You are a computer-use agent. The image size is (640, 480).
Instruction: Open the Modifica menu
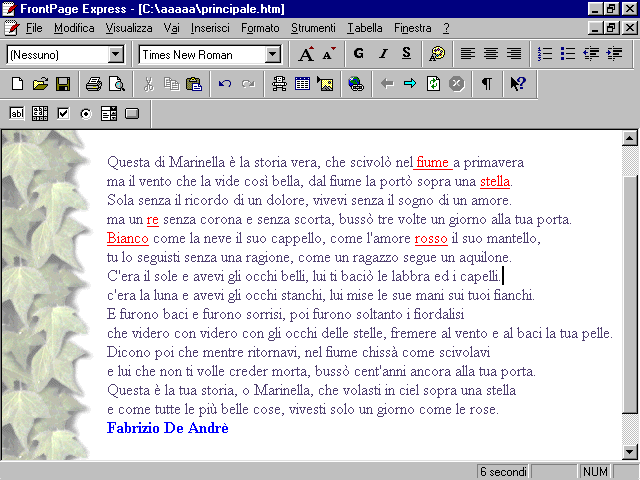(74, 28)
